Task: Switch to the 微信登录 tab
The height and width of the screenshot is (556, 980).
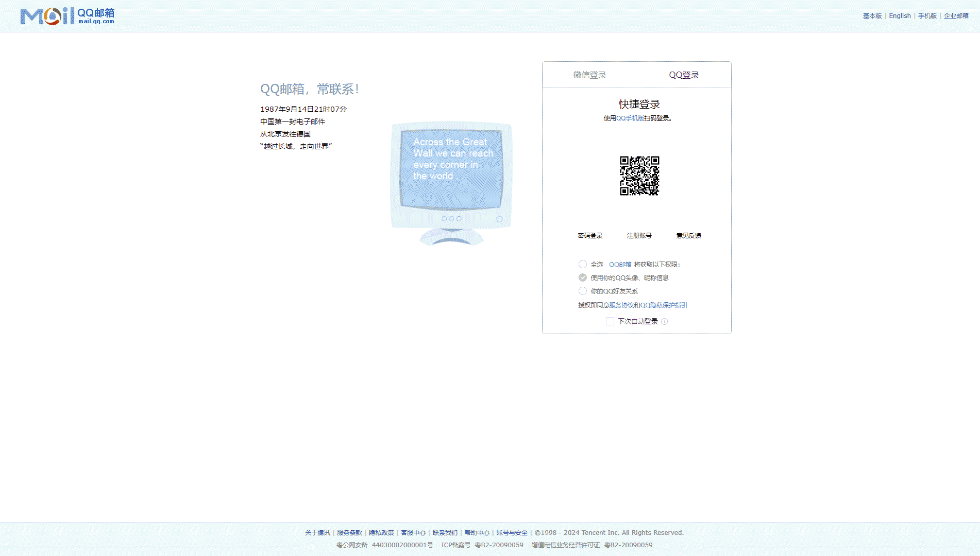Action: 589,75
